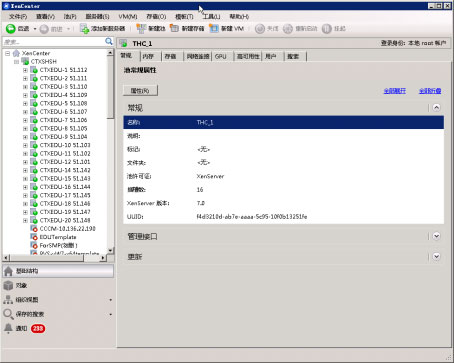The height and width of the screenshot is (363, 454).
Task: Click the New Storage toolbar icon
Action: tap(174, 28)
